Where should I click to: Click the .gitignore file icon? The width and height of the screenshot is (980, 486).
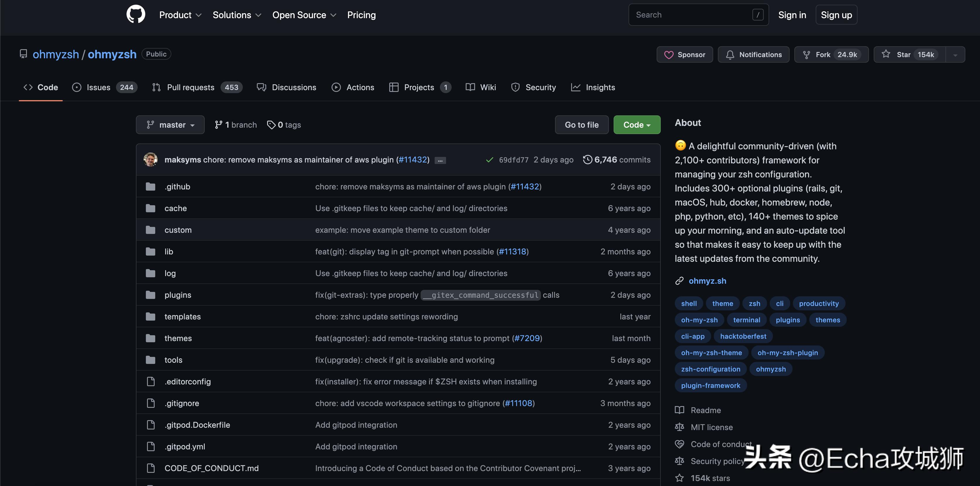pos(151,403)
